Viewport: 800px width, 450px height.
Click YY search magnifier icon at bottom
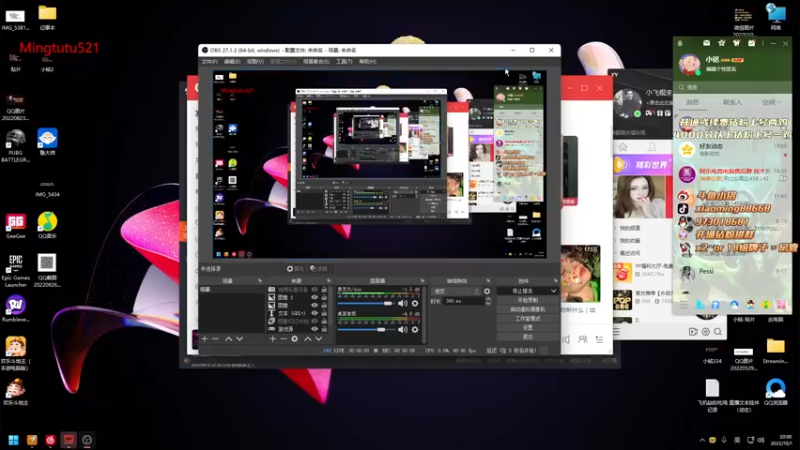coord(718,332)
